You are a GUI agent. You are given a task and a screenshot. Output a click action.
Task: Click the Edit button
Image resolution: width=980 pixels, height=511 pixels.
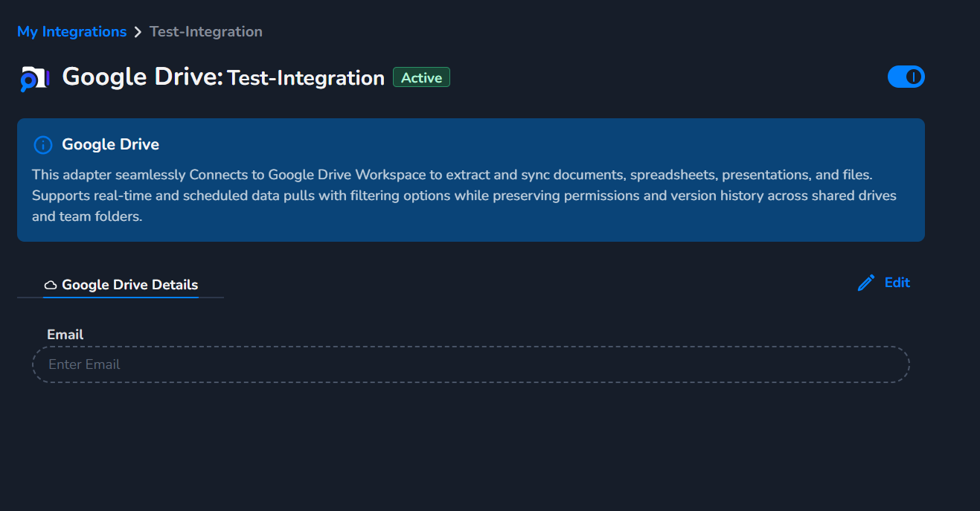coord(883,283)
